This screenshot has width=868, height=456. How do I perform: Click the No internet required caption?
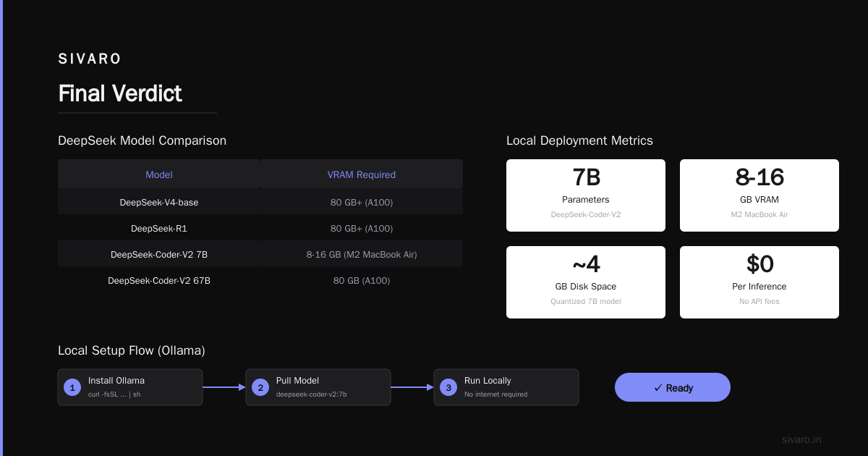[x=496, y=394]
